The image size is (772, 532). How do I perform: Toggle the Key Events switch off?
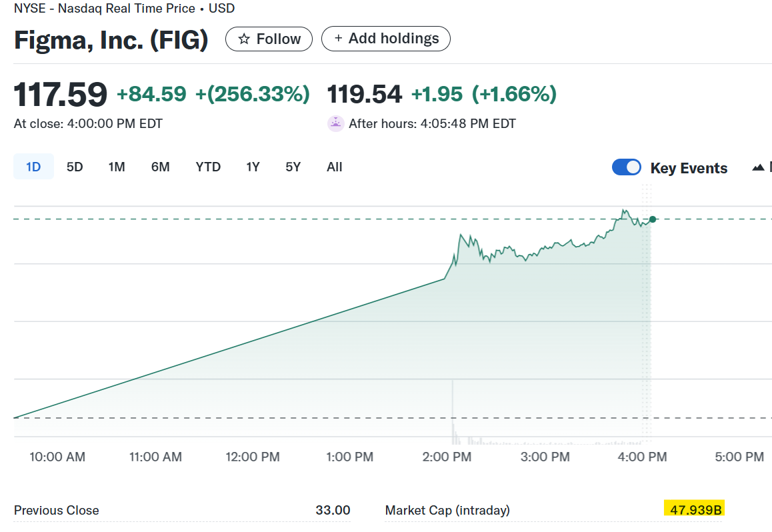(x=626, y=167)
